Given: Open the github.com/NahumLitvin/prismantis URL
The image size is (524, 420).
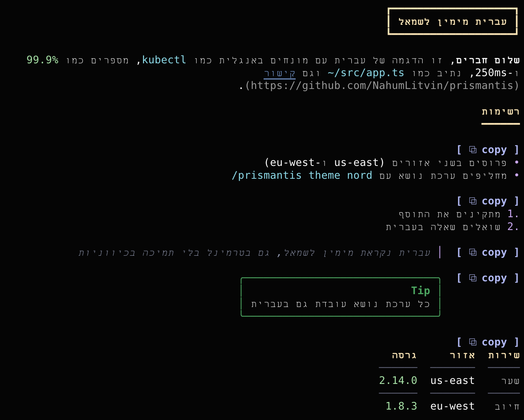Looking at the screenshot, I should point(382,86).
